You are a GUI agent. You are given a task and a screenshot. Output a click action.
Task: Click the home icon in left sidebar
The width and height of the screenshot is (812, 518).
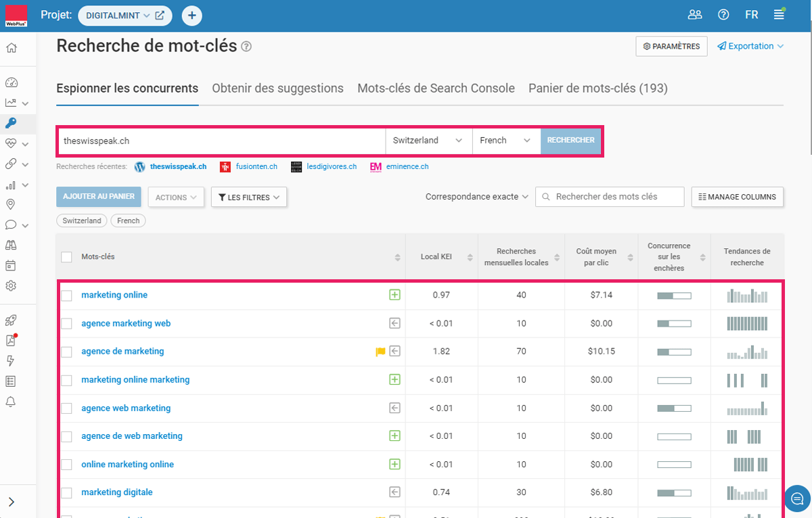11,48
